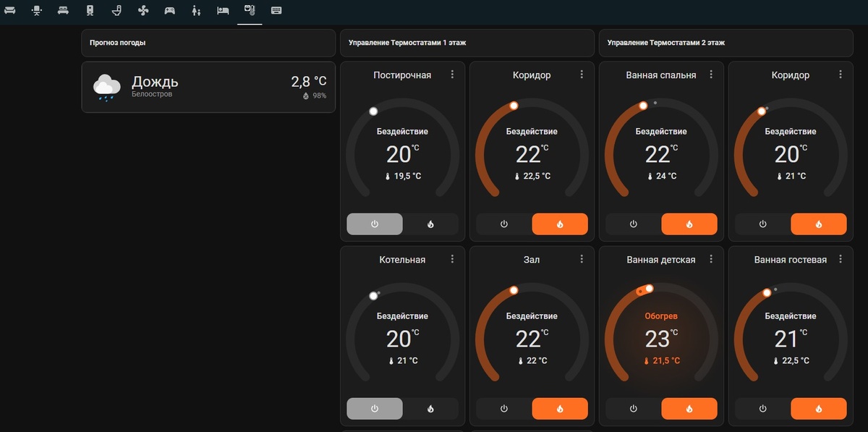Click the Зал card title
The width and height of the screenshot is (868, 432).
532,260
